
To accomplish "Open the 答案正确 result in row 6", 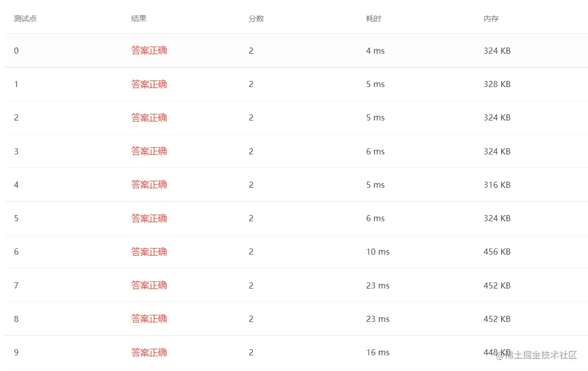I will pos(149,252).
